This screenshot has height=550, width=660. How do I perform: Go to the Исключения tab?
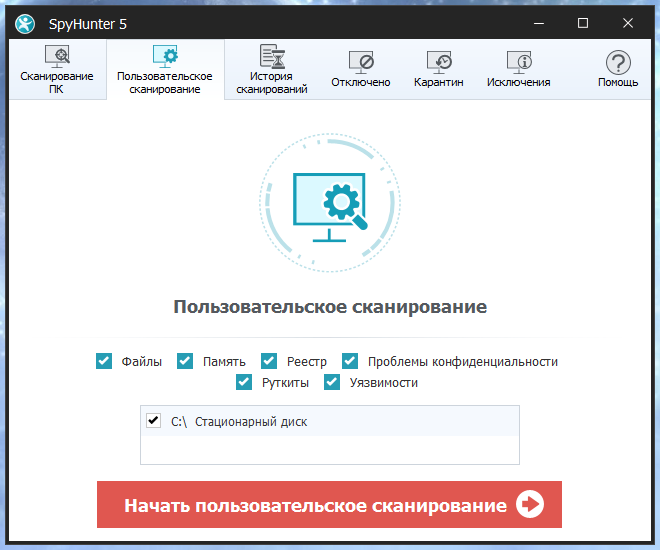tap(519, 70)
